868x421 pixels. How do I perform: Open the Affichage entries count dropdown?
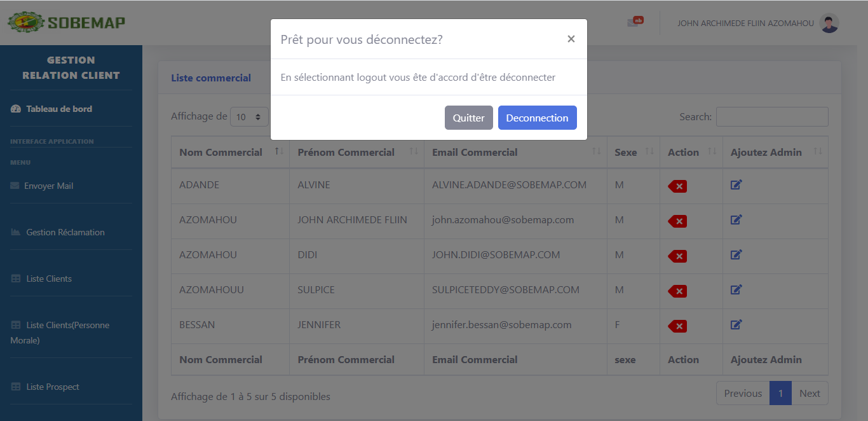pos(249,117)
